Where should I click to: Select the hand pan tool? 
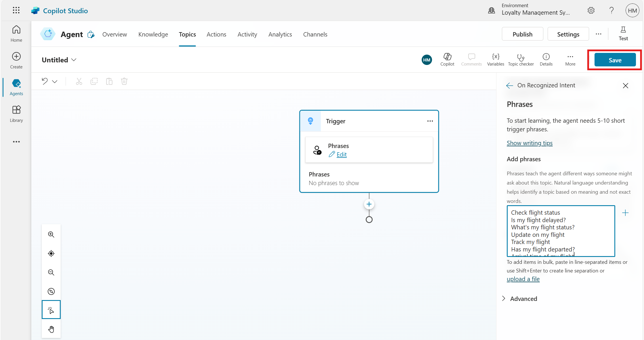click(51, 329)
